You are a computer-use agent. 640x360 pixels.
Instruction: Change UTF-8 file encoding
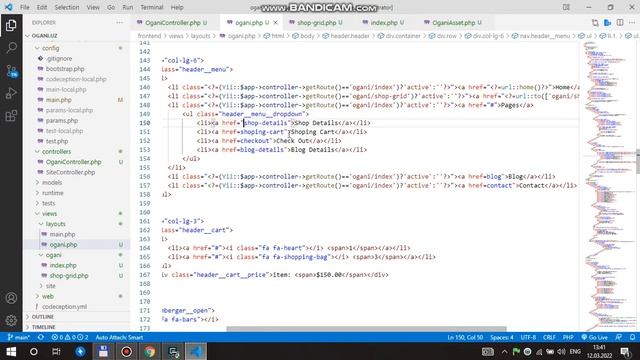[x=528, y=338]
